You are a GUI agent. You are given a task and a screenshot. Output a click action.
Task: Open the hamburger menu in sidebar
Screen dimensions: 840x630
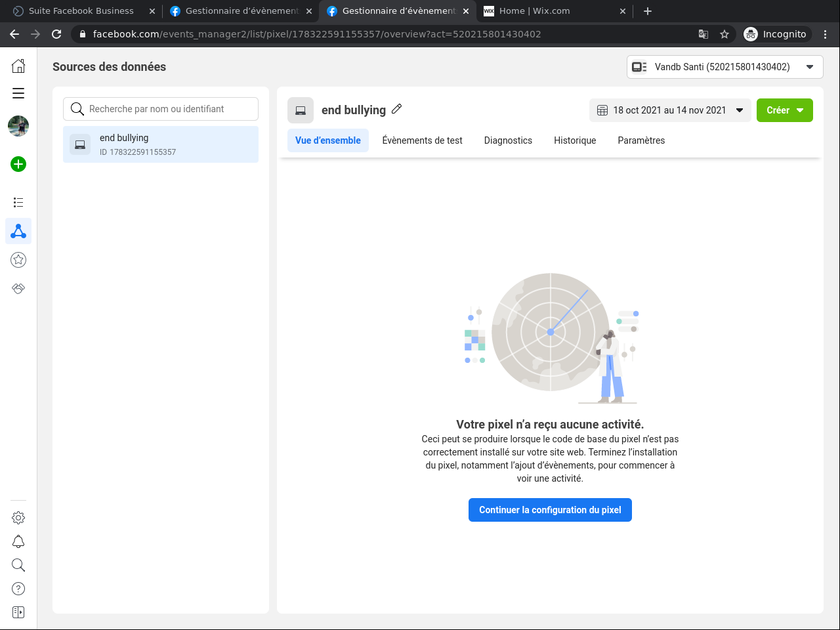point(18,93)
